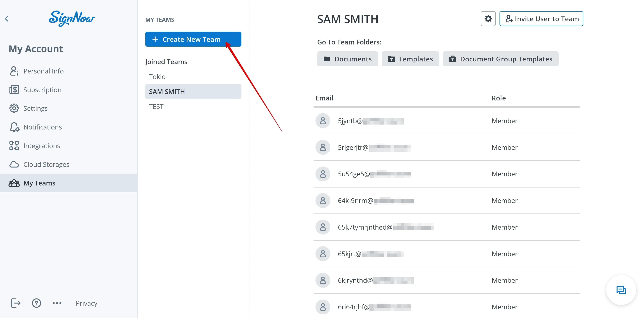This screenshot has height=318, width=644.
Task: Click avatar icon for 5jyntb@ member
Action: (x=323, y=121)
